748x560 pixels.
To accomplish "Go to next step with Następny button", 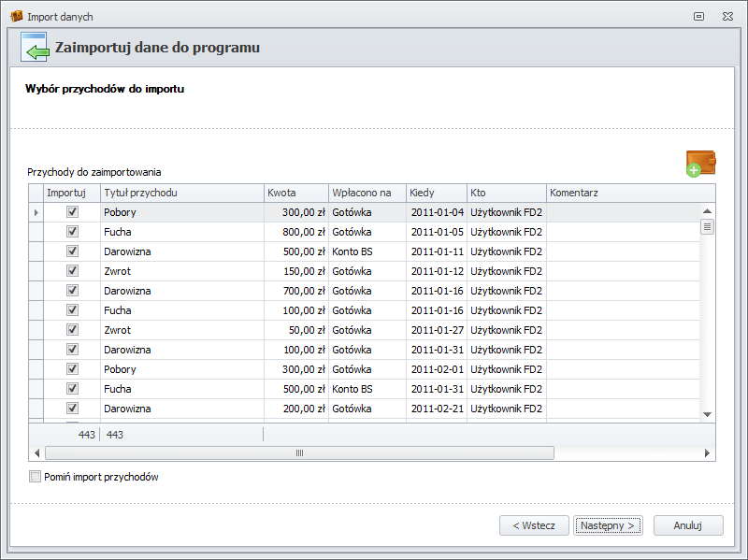I will (608, 525).
